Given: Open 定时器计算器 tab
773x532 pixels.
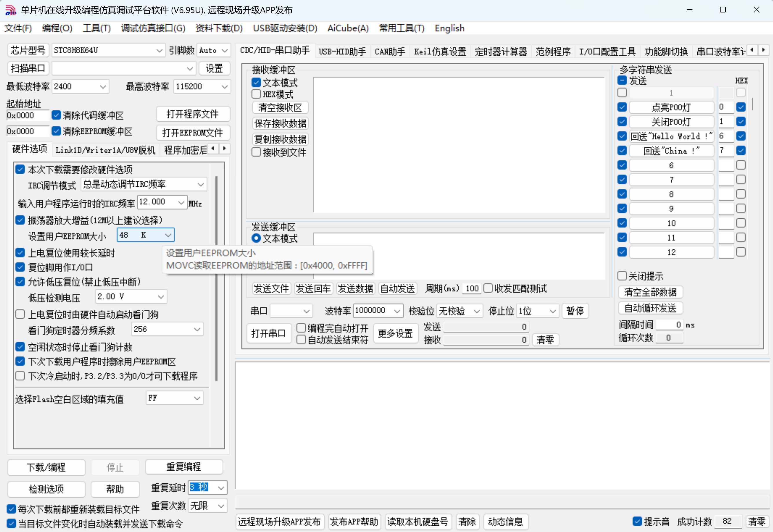Looking at the screenshot, I should coord(501,51).
